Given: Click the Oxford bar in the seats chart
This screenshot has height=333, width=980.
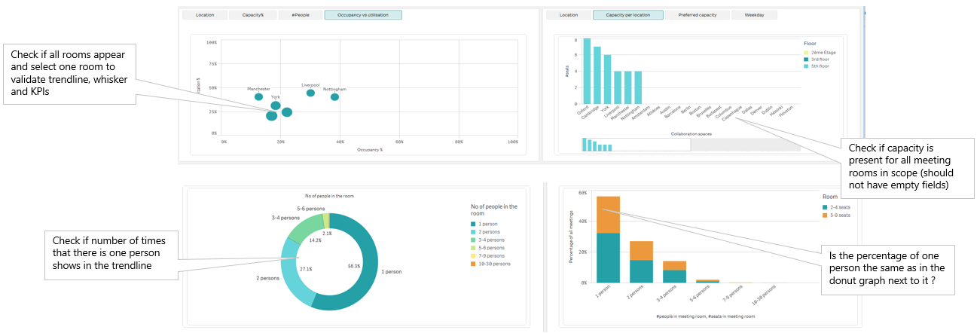Looking at the screenshot, I should pyautogui.click(x=587, y=71).
